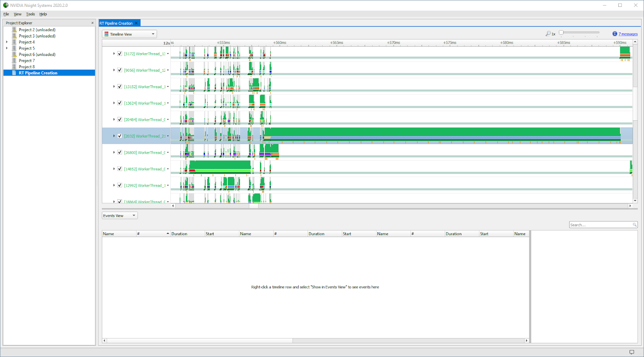Close the RT Pipeline Creation tab
This screenshot has height=357, width=644.
point(136,23)
